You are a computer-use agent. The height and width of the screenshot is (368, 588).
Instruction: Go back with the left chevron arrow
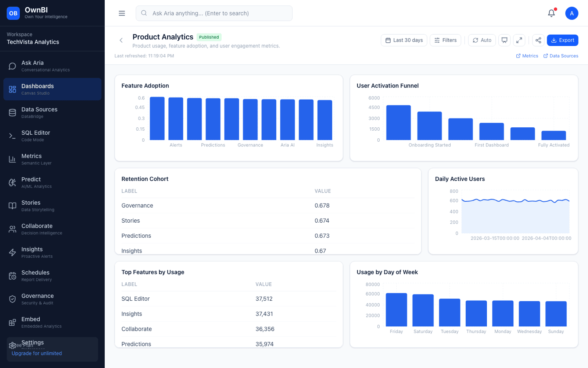pos(121,40)
